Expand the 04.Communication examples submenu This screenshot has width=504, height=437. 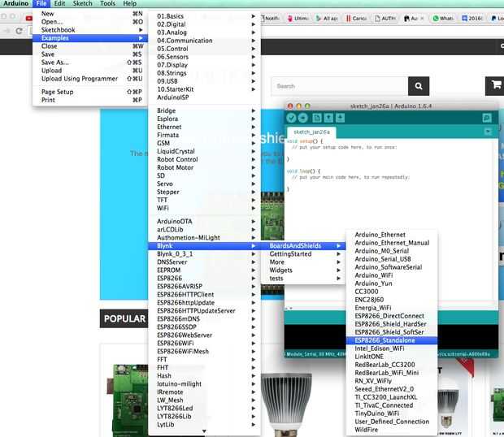(x=204, y=41)
